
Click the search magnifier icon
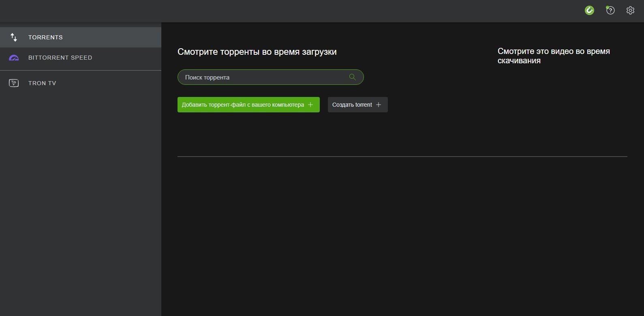(x=353, y=77)
